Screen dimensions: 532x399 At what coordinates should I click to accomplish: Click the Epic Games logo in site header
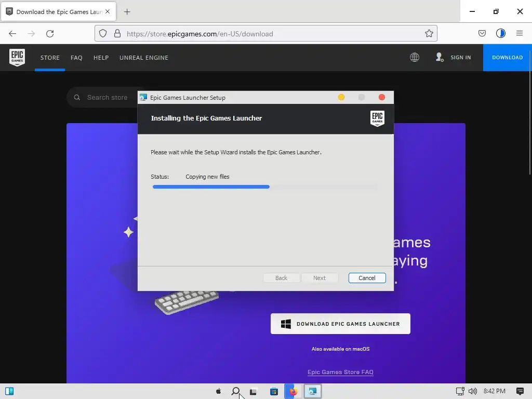click(17, 57)
